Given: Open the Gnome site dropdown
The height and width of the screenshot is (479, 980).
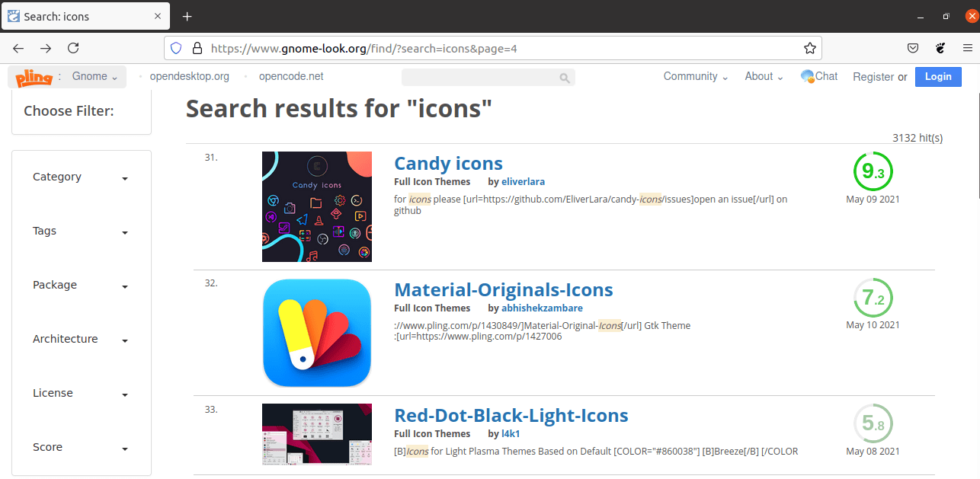Looking at the screenshot, I should pyautogui.click(x=94, y=76).
